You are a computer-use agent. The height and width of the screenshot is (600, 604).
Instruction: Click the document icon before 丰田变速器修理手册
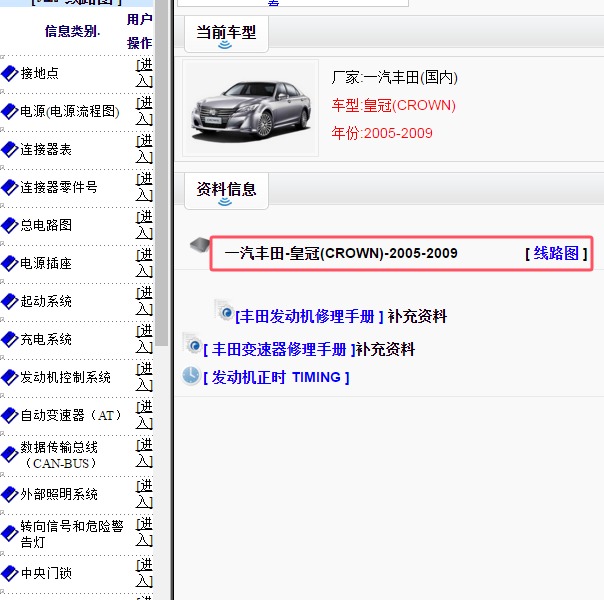pyautogui.click(x=192, y=343)
